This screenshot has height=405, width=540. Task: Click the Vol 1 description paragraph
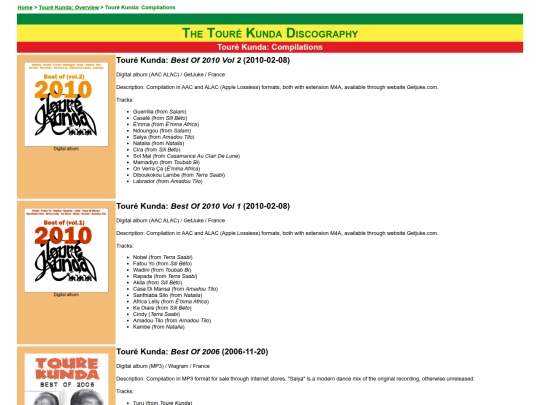(x=277, y=233)
